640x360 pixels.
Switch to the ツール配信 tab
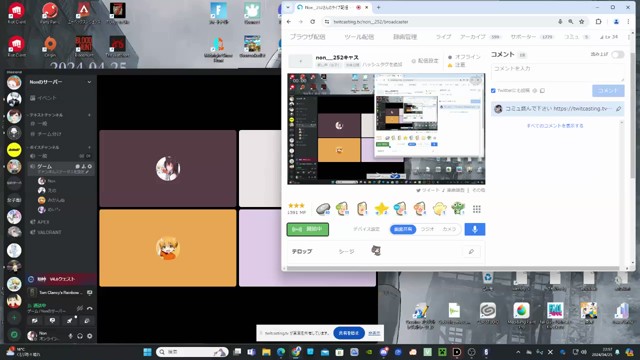click(x=359, y=37)
